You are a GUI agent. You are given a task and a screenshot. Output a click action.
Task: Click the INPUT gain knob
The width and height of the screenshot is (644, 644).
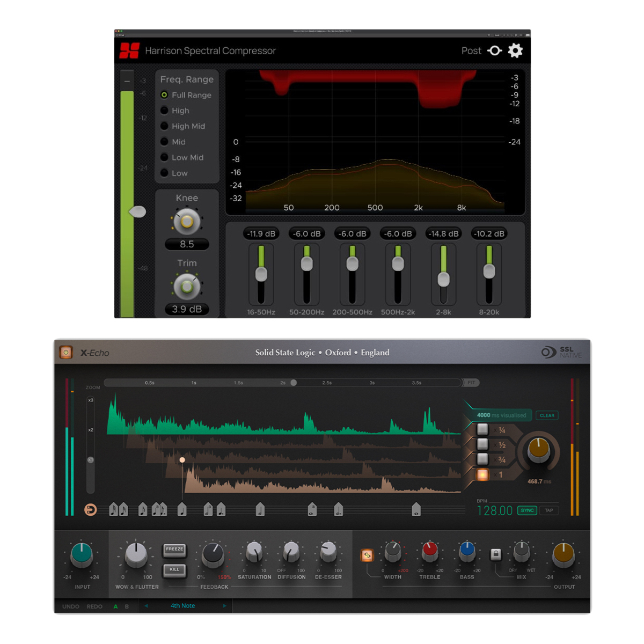click(x=82, y=555)
